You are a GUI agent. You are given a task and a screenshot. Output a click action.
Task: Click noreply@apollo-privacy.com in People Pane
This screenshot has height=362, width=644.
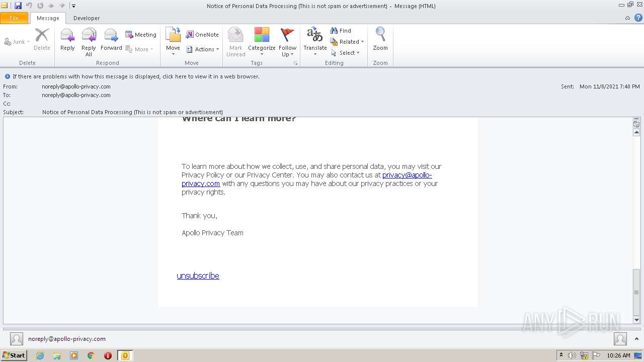pyautogui.click(x=67, y=339)
